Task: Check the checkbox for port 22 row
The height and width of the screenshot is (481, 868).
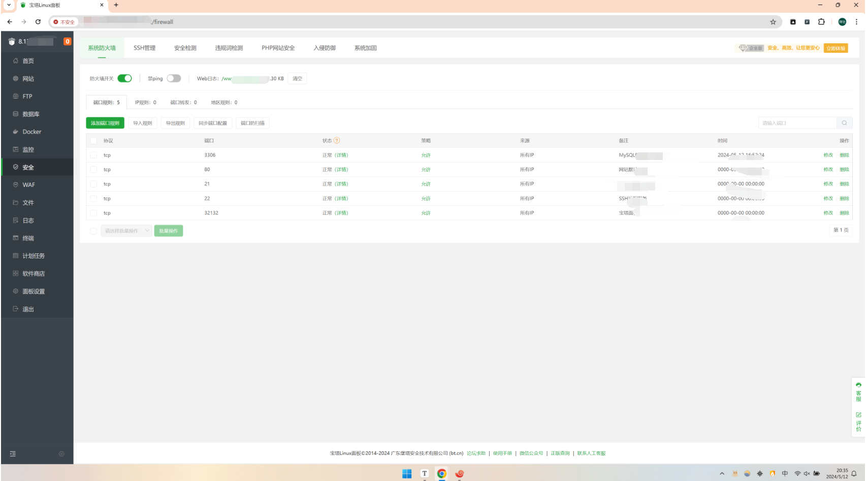Action: (93, 199)
